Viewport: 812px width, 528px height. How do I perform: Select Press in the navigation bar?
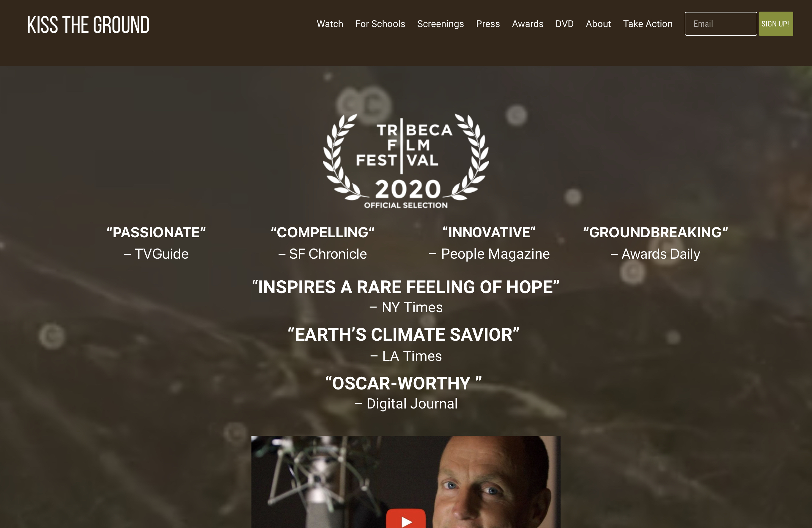pyautogui.click(x=487, y=24)
